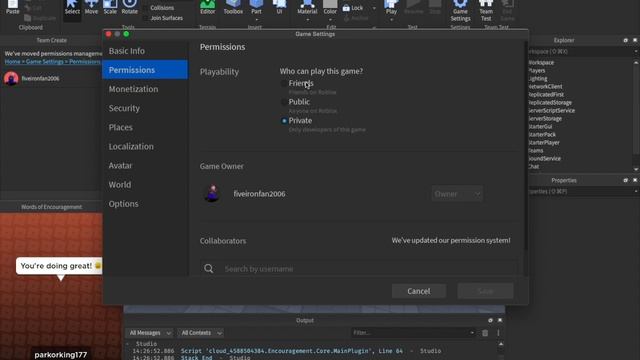Viewport: 640px width, 360px height.
Task: Open the Color tool
Action: (330, 7)
